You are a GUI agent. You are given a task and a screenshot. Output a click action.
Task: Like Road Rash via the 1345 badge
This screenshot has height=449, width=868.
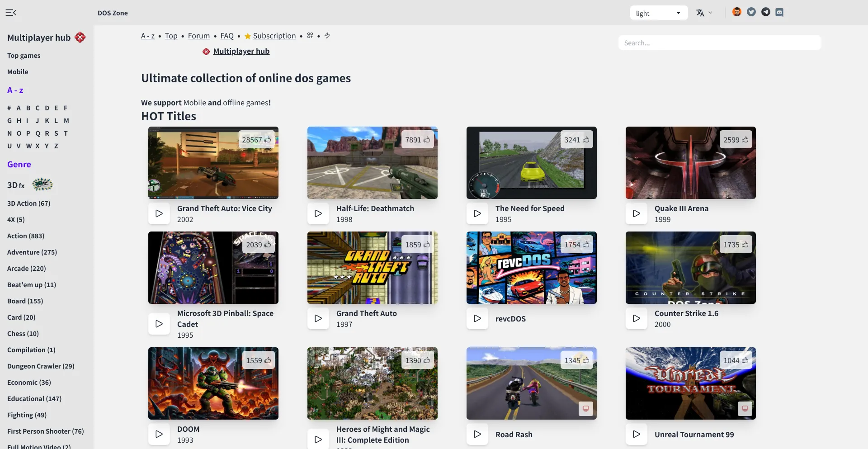[x=577, y=360]
